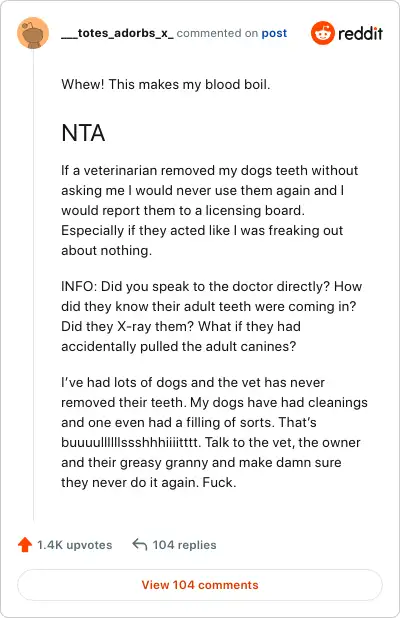The height and width of the screenshot is (618, 400).
Task: Open the ___totes_adorbs_x_ user profile
Action: [x=117, y=33]
